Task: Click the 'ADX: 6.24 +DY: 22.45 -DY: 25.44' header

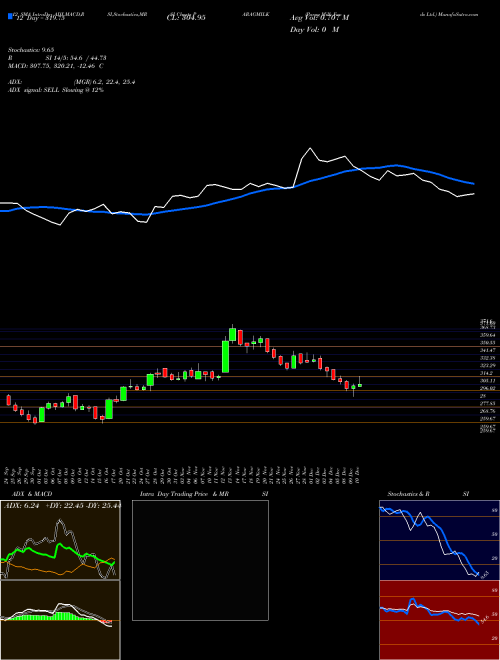Action: pyautogui.click(x=62, y=506)
